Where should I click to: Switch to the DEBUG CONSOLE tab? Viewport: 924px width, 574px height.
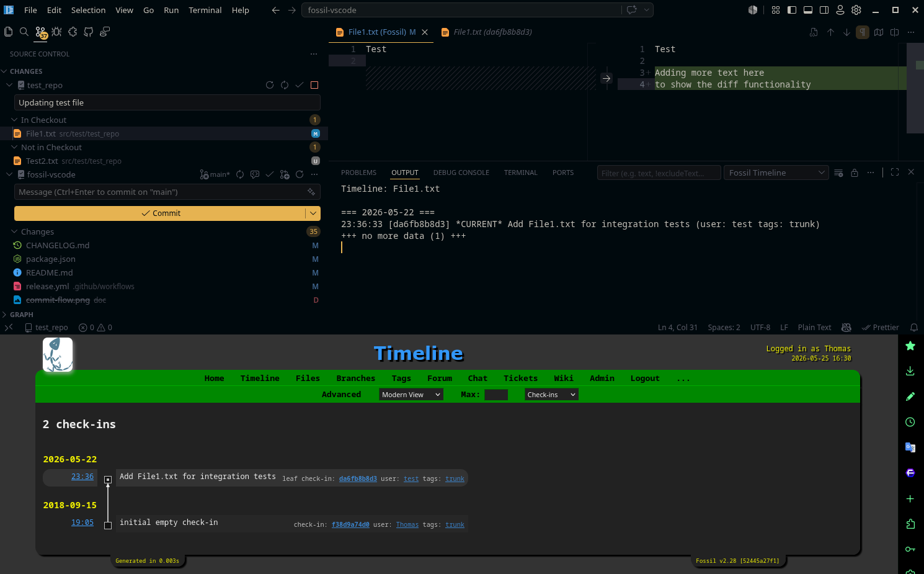point(461,173)
